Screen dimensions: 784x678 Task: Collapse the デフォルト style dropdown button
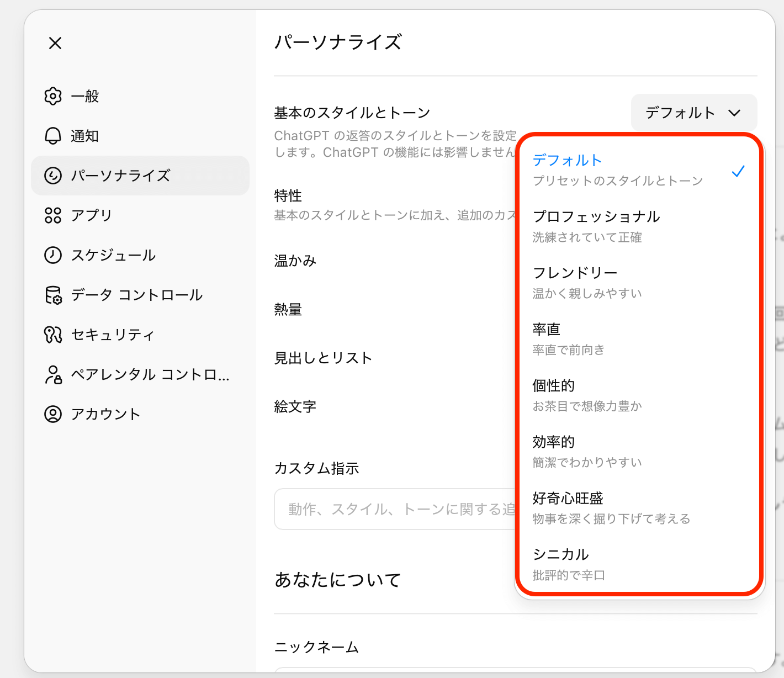click(x=693, y=113)
